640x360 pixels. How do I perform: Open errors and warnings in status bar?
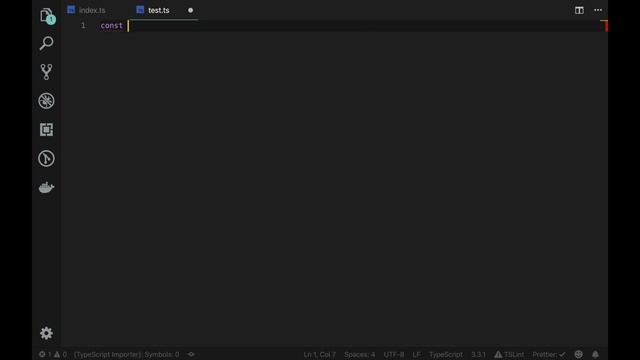tap(53, 354)
